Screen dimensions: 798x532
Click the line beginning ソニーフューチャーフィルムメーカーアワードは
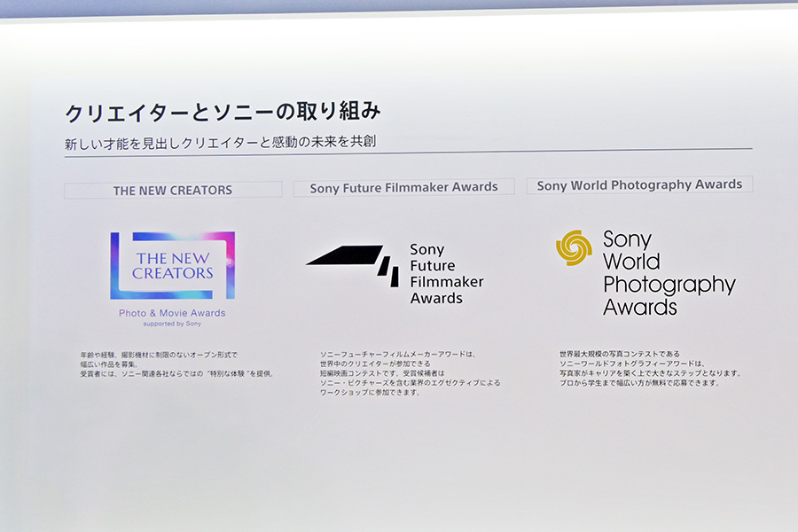(x=398, y=355)
